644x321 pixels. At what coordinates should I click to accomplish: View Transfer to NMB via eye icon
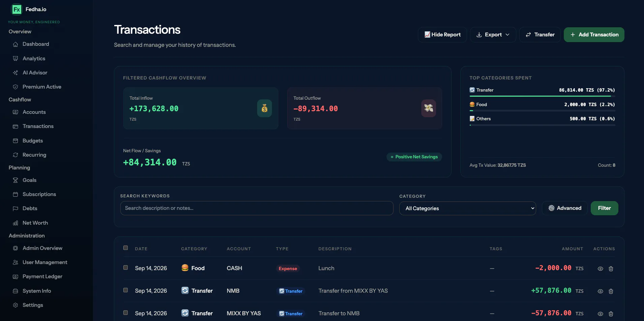click(x=601, y=314)
